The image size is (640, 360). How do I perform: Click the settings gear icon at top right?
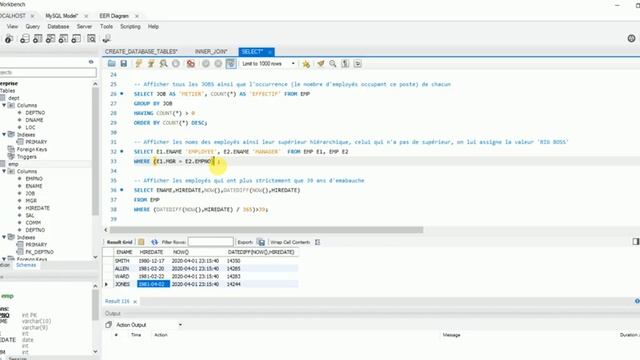(x=631, y=38)
